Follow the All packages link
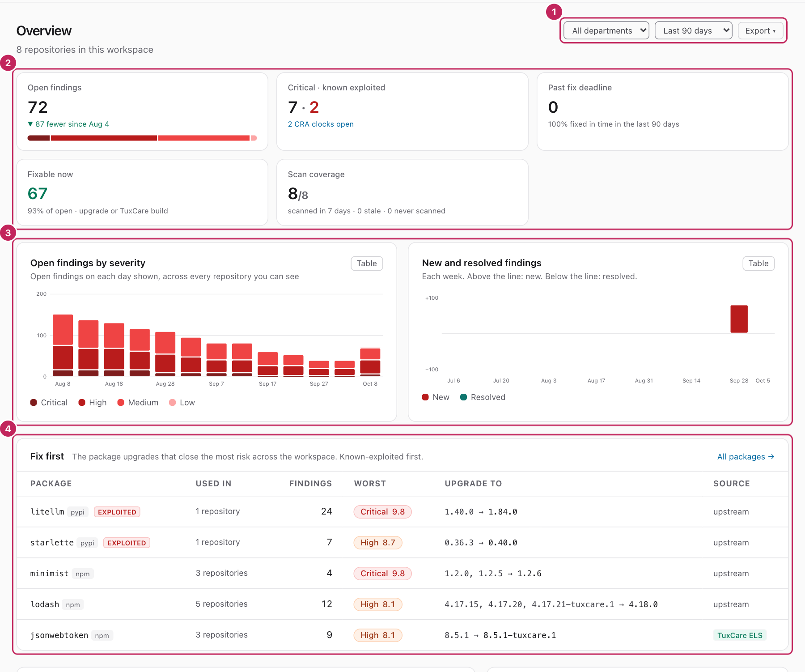The width and height of the screenshot is (805, 672). click(x=746, y=456)
